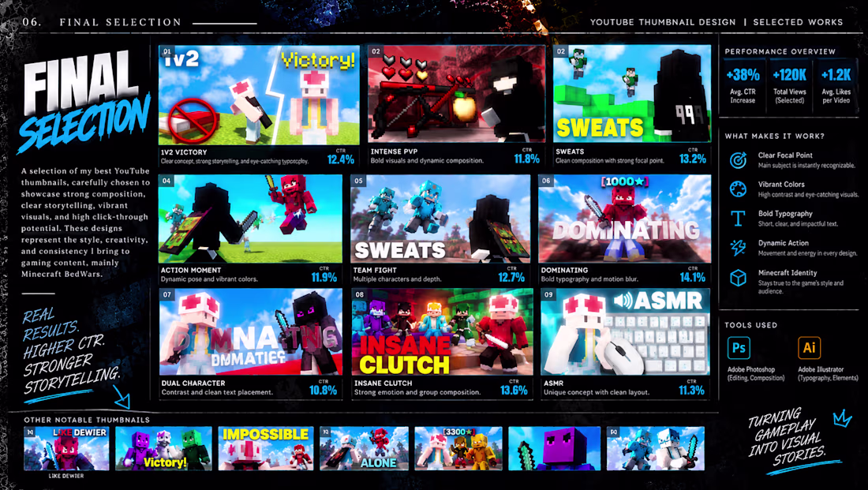Open the 1v2 Victory thumbnail
Viewport: 868px width, 490px height.
pos(259,95)
